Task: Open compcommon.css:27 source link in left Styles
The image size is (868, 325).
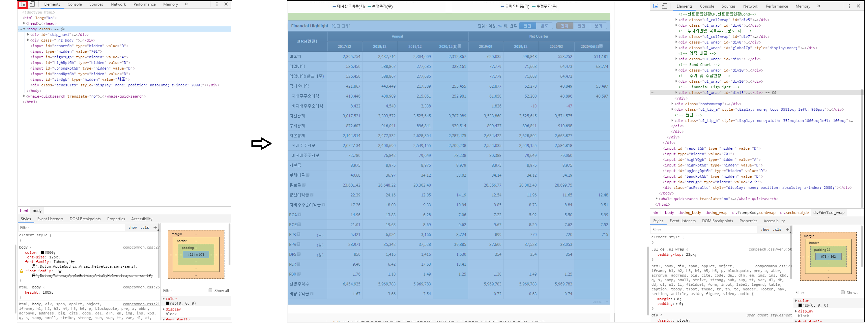Action: coord(141,248)
